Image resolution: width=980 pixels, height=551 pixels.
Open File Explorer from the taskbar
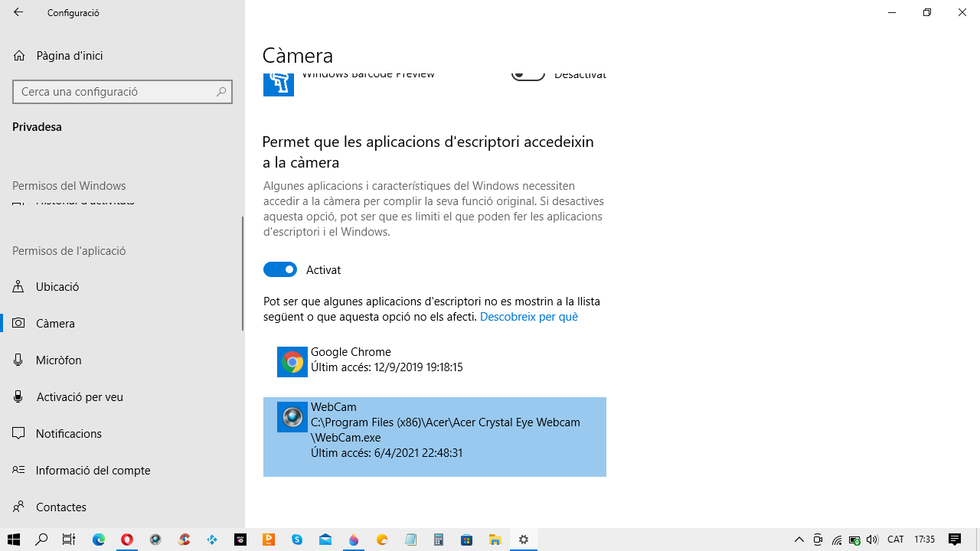[x=495, y=540]
